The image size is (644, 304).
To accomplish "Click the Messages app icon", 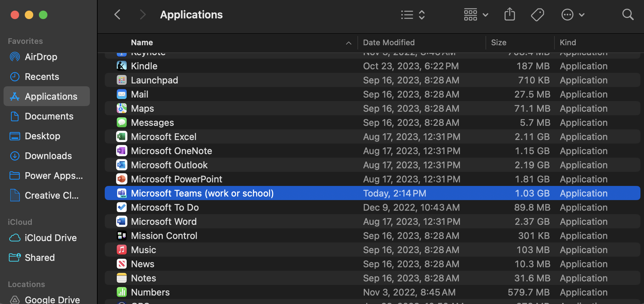I will coord(121,123).
